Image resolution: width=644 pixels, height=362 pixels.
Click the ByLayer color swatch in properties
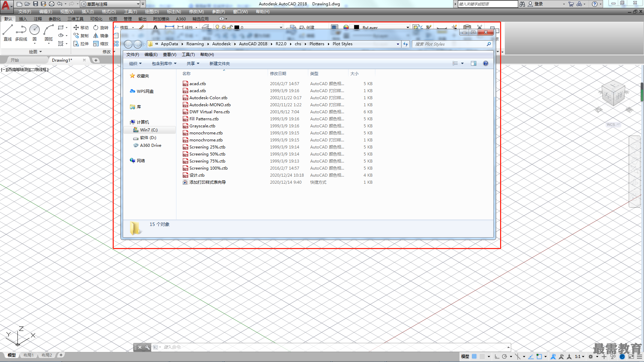[x=357, y=27]
